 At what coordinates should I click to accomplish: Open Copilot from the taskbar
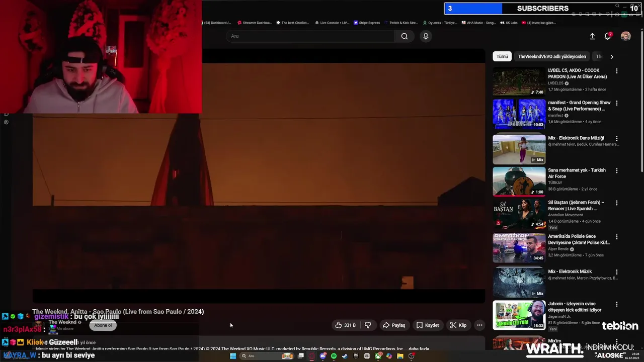[389, 356]
